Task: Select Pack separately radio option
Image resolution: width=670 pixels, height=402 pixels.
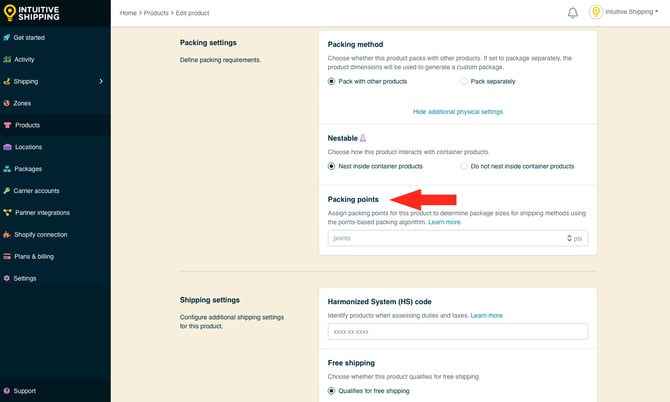Action: point(464,80)
